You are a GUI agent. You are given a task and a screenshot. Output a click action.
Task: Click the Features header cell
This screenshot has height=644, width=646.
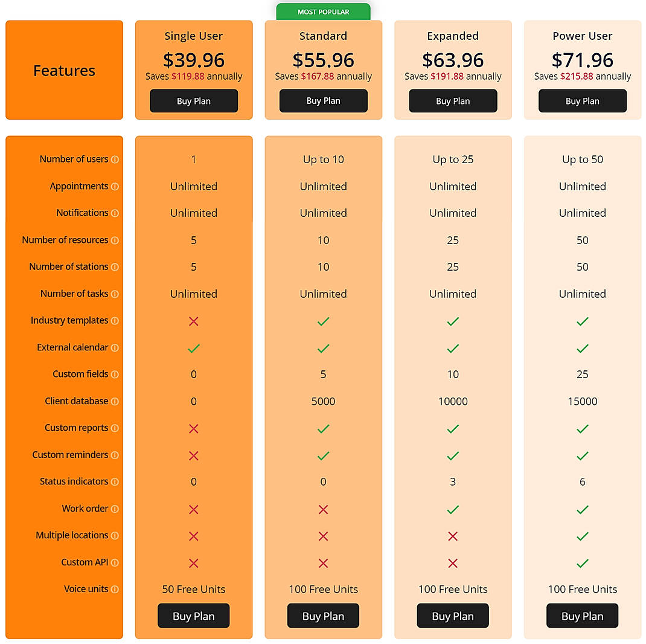coord(64,70)
